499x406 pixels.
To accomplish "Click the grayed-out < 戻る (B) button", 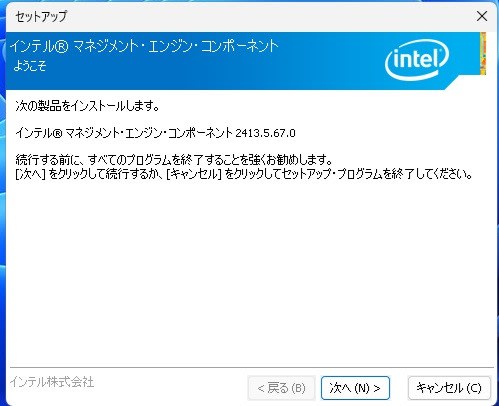I will click(281, 388).
